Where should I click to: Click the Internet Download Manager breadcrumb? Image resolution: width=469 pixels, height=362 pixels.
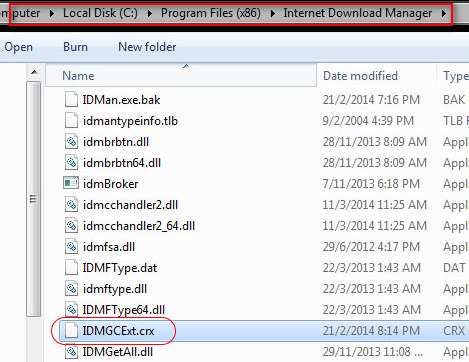pyautogui.click(x=358, y=13)
